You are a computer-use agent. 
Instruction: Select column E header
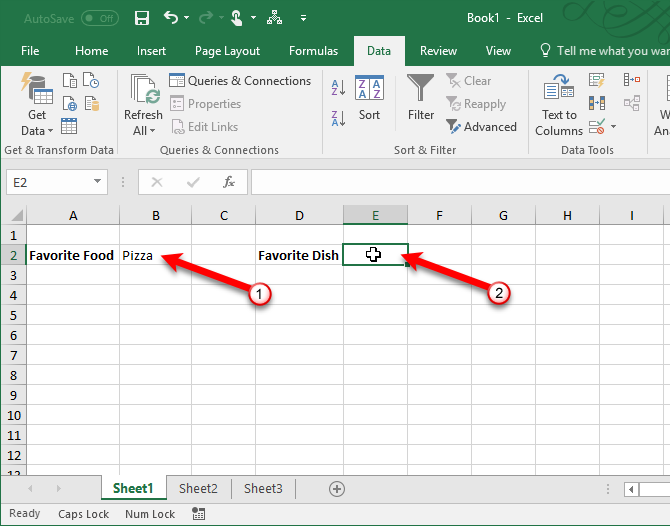coord(375,215)
